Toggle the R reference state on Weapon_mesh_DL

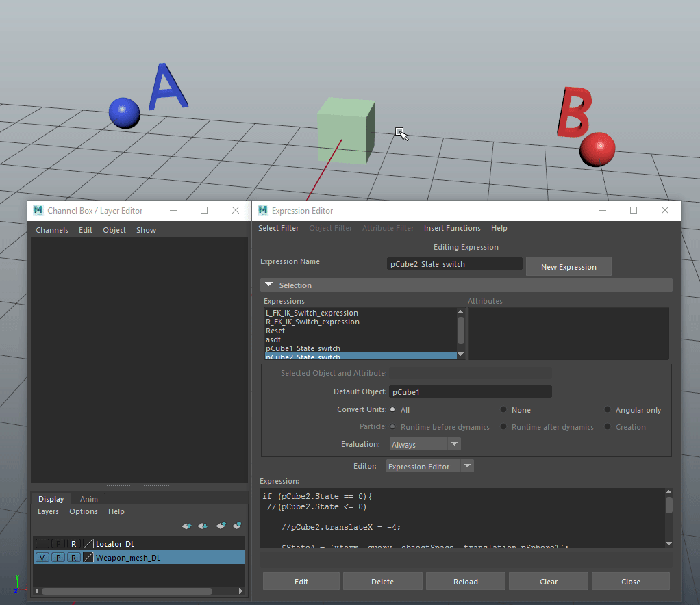(74, 557)
